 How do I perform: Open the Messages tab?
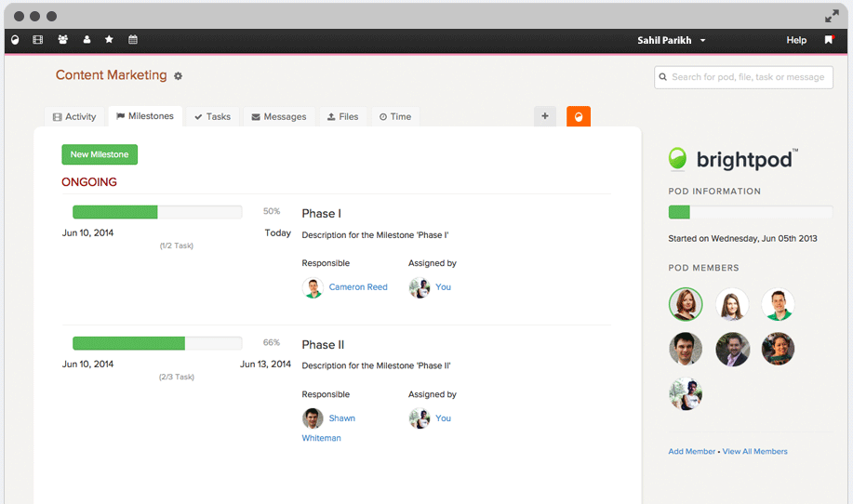(x=278, y=117)
